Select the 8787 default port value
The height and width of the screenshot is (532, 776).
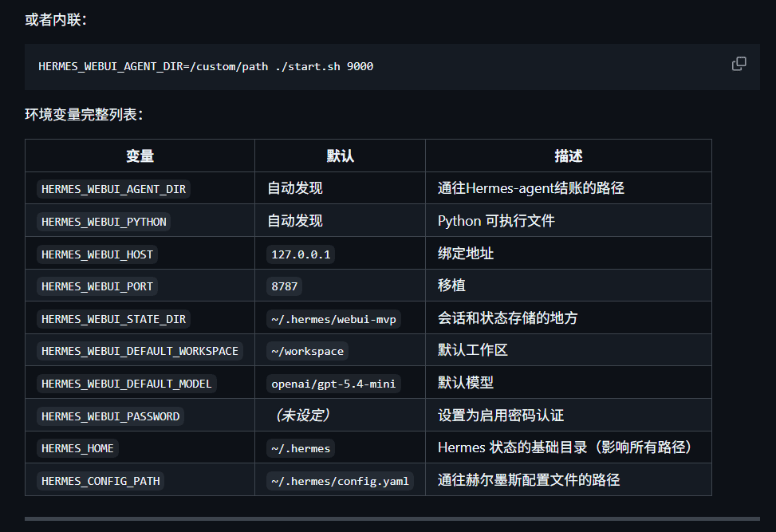point(284,286)
